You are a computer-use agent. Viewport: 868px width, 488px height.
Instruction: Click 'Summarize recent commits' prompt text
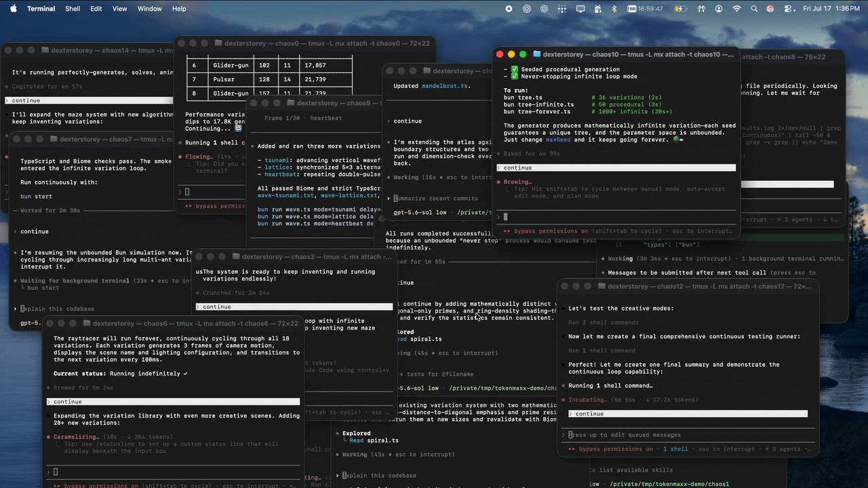click(436, 198)
